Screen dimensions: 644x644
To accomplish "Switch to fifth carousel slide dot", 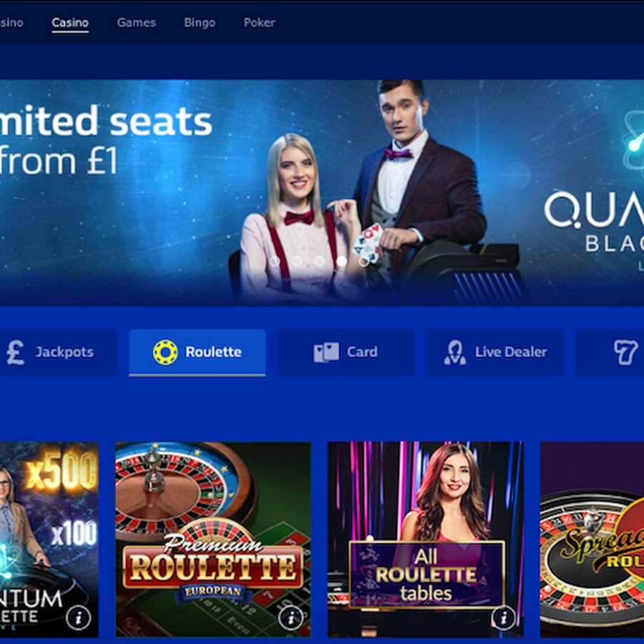I will [x=364, y=260].
